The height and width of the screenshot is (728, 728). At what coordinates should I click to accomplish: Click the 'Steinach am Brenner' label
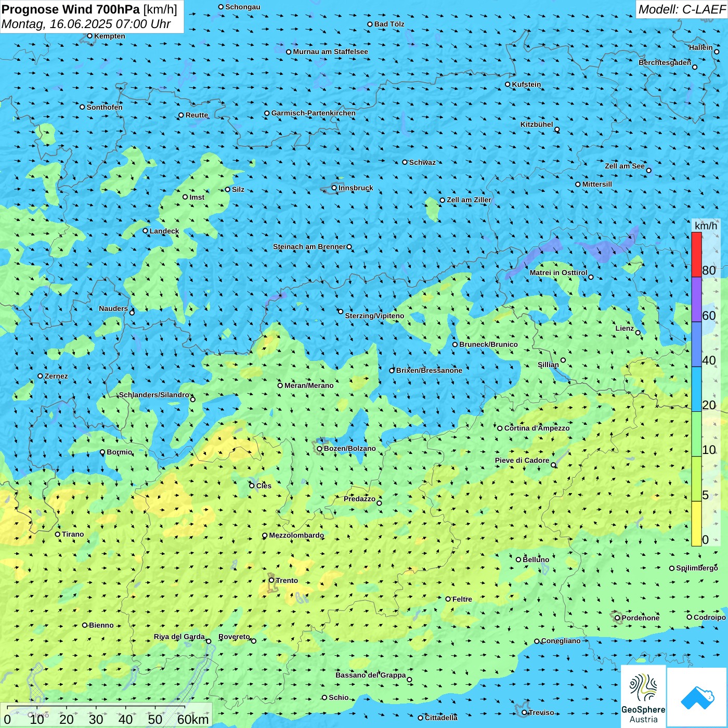point(309,246)
